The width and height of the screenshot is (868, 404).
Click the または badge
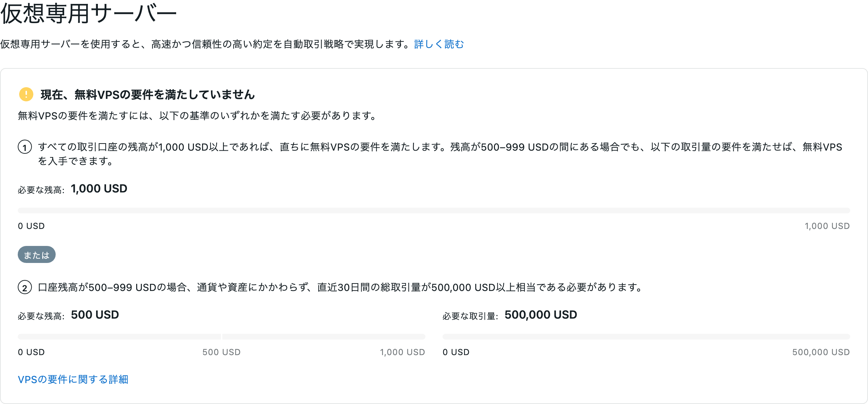click(x=37, y=255)
